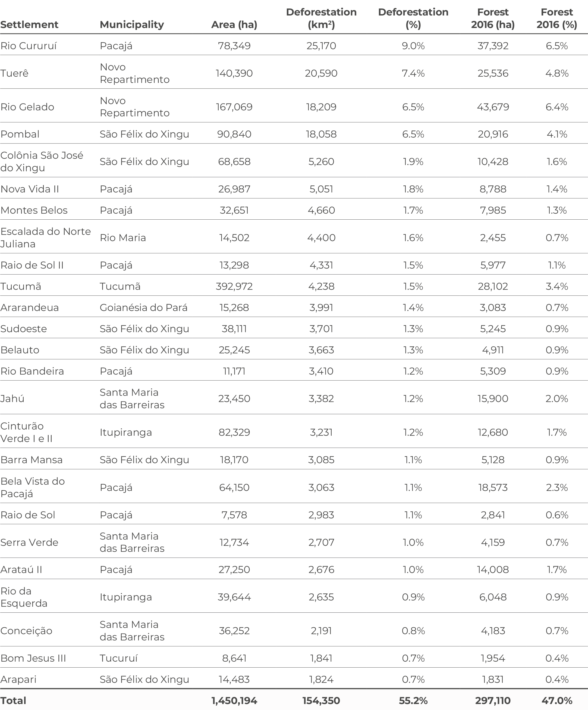
Task: Select the Arataú II settlement cell
Action: pos(21,570)
